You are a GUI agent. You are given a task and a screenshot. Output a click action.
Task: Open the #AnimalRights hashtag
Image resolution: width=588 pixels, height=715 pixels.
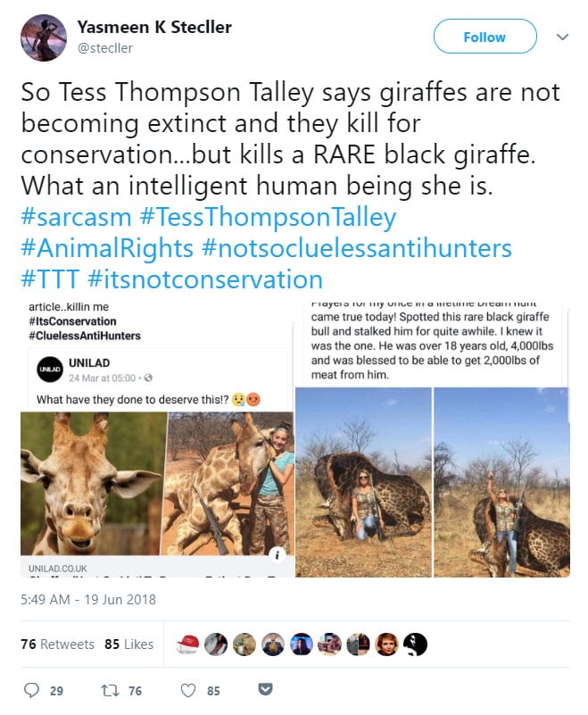(x=107, y=248)
